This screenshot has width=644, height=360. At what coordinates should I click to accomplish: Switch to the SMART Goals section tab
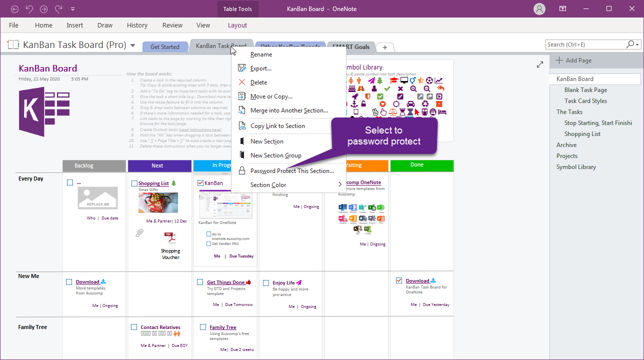(x=351, y=46)
